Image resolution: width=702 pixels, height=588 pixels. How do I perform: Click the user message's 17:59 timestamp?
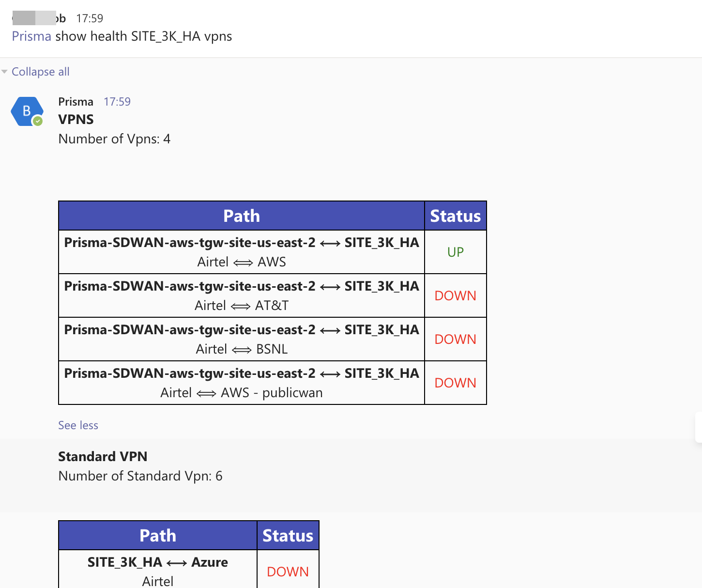coord(90,18)
